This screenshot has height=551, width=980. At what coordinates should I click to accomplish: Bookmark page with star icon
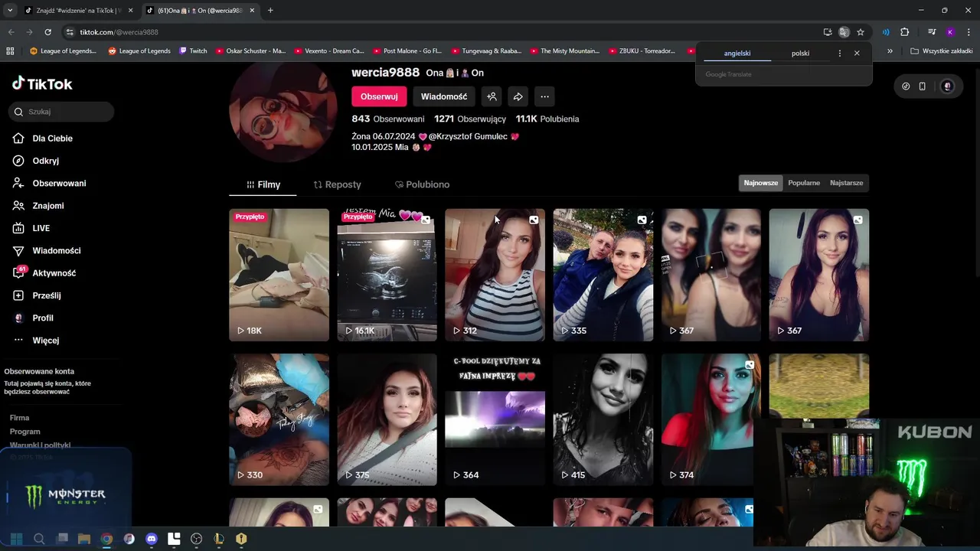(861, 32)
